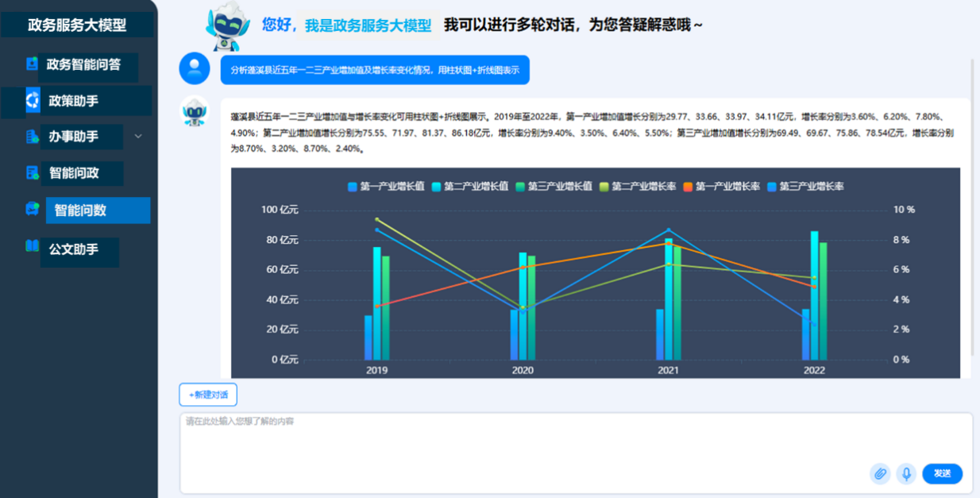Click the user avatar beside the question
Viewport: 980px width, 498px height.
click(195, 70)
